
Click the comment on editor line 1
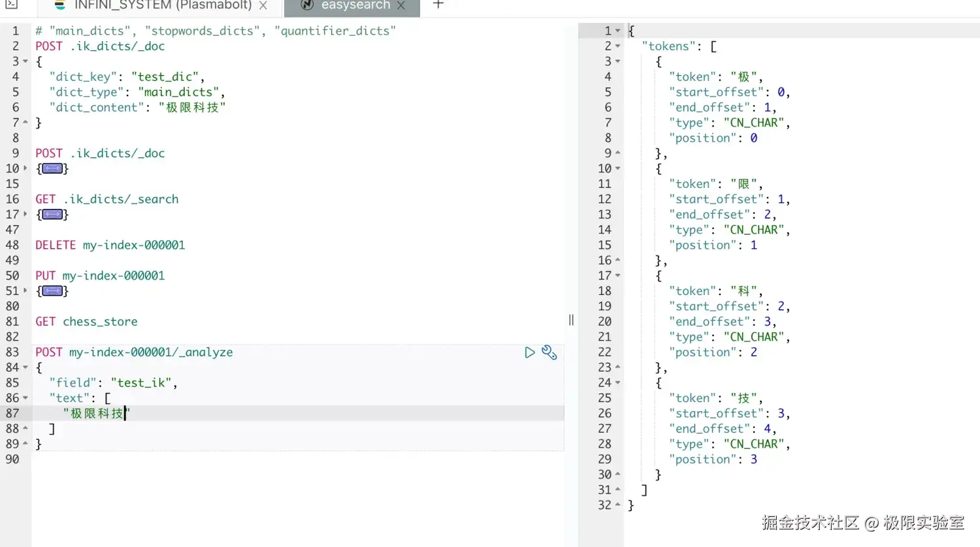point(216,31)
